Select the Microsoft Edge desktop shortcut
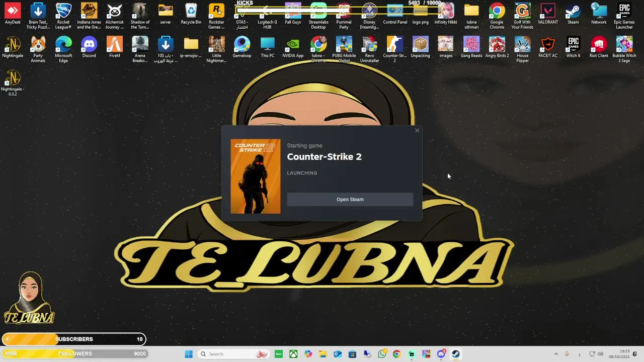The image size is (644, 362). [63, 50]
